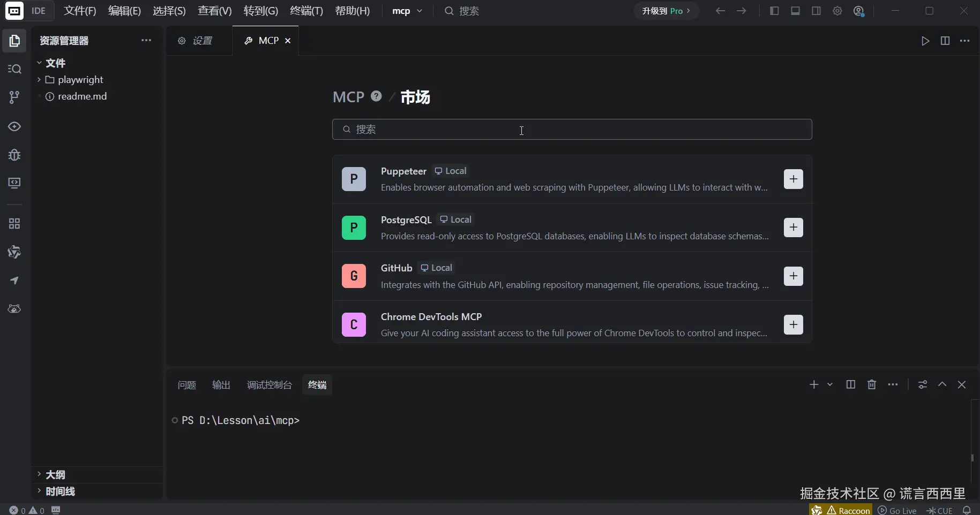Open the Raccoon assistant icon in the activity bar
980x515 pixels.
point(14,252)
